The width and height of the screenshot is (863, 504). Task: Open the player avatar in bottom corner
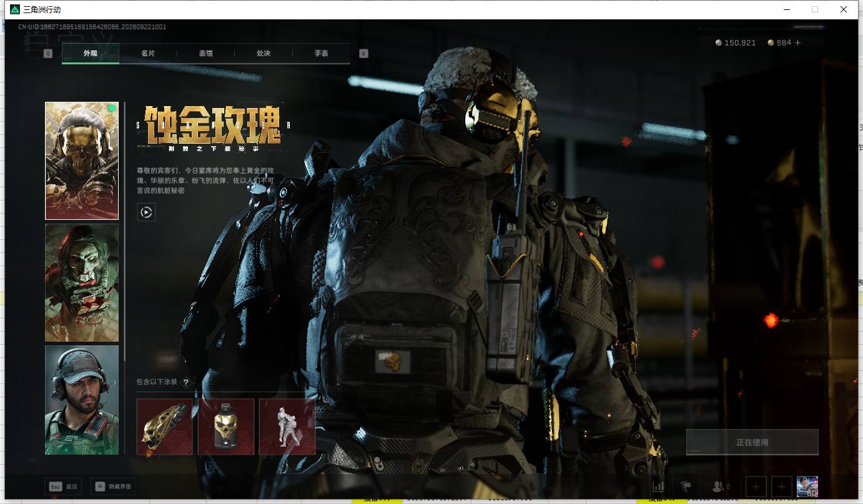pos(807,487)
